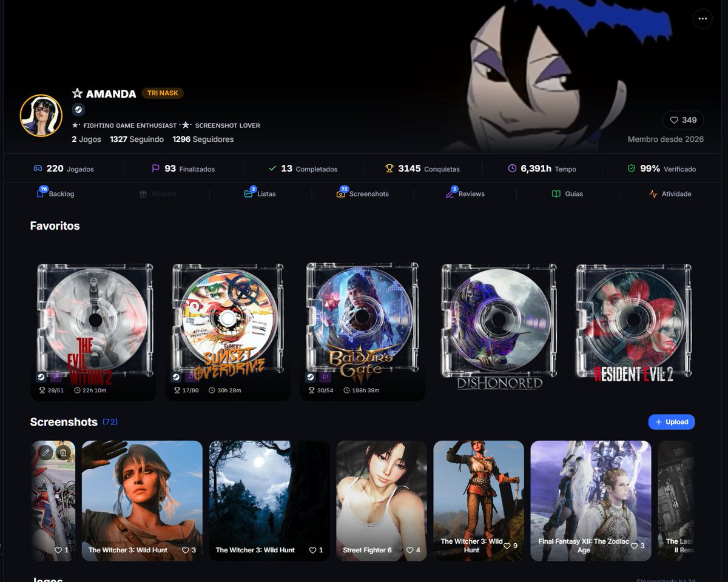Click the 349 heart like button

click(x=683, y=120)
